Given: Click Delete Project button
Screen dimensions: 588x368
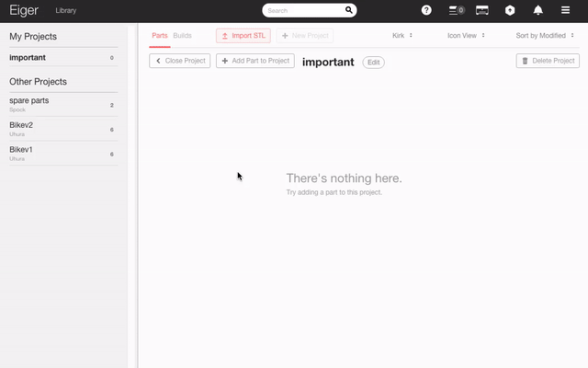Looking at the screenshot, I should tap(548, 61).
